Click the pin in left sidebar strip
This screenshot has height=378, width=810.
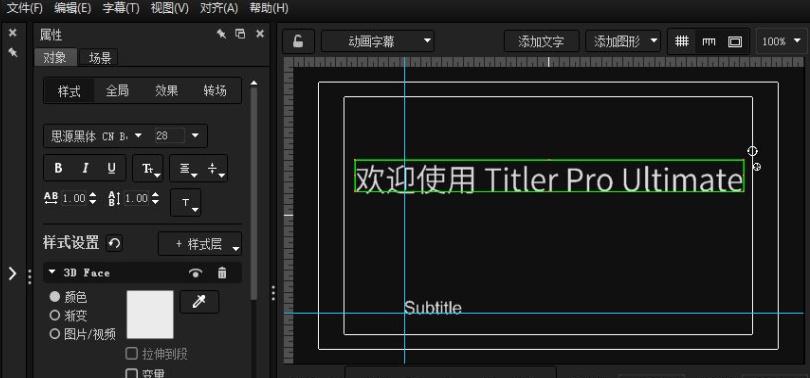(x=13, y=53)
